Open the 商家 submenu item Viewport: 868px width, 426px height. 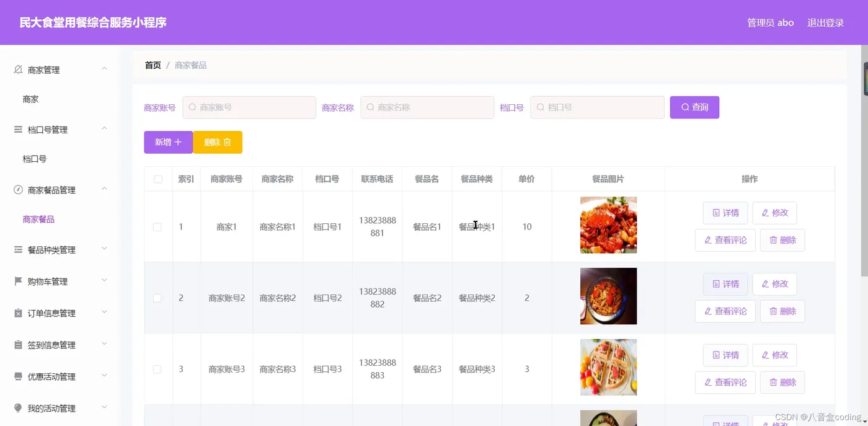tap(31, 99)
